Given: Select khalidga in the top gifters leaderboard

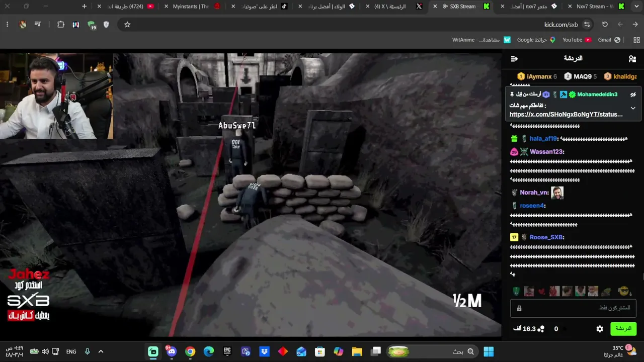Looking at the screenshot, I should 620,76.
